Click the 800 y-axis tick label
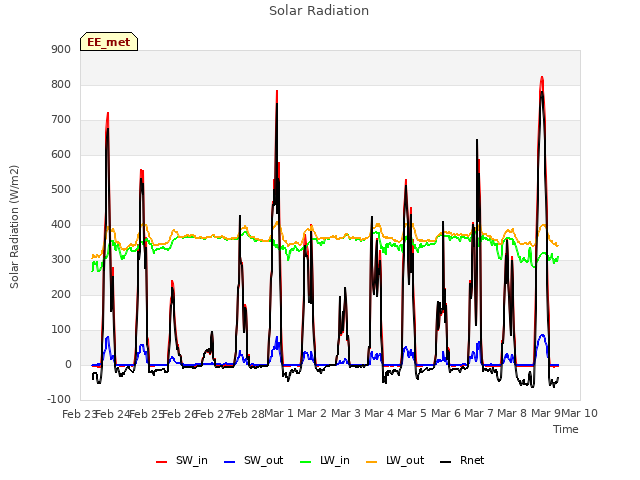The height and width of the screenshot is (480, 640). point(61,84)
